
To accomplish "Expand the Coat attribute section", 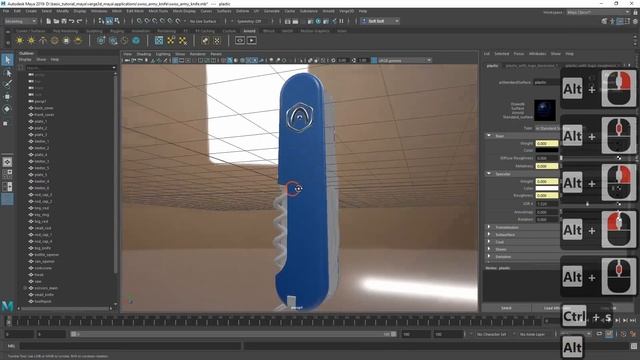I will [x=489, y=242].
